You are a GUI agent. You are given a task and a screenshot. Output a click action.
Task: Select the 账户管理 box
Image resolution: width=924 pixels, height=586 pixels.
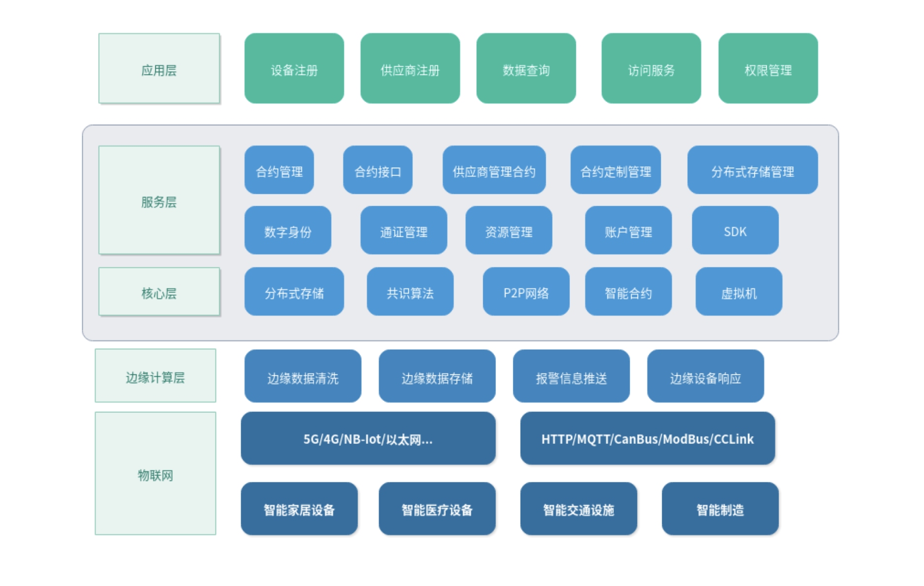point(629,230)
